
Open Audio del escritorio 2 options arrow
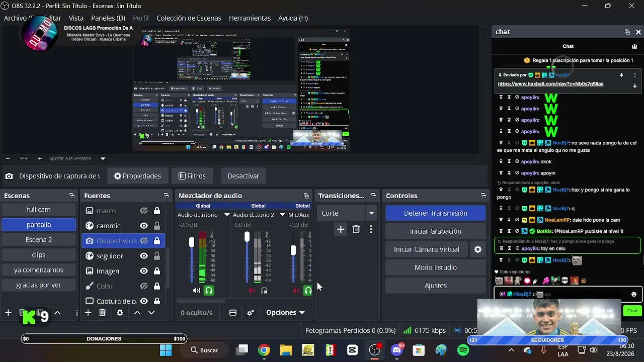282,215
